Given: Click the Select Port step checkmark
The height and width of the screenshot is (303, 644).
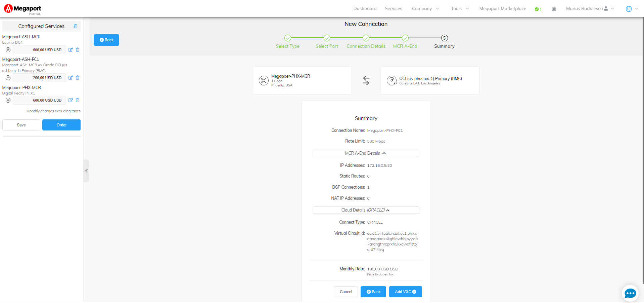Looking at the screenshot, I should pyautogui.click(x=327, y=38).
